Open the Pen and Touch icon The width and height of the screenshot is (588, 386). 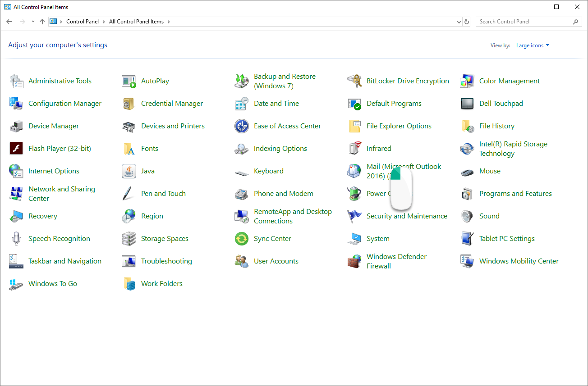(129, 194)
